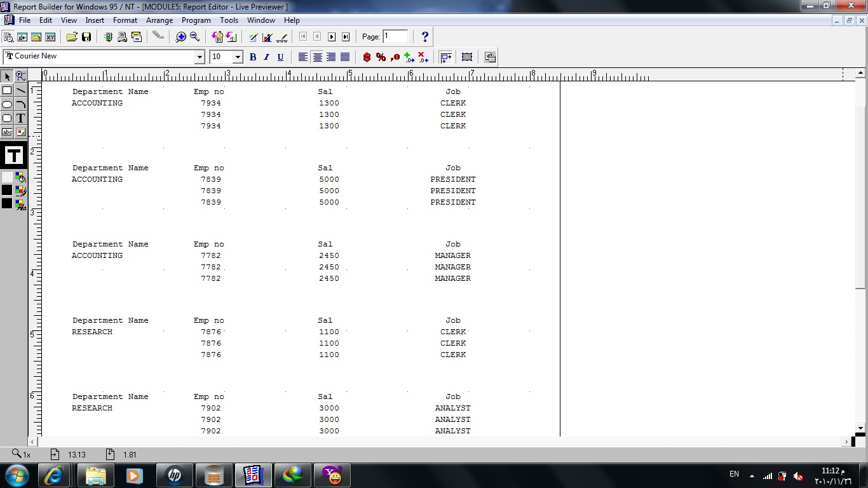The image size is (868, 488).
Task: Open the font size dropdown
Action: click(238, 57)
